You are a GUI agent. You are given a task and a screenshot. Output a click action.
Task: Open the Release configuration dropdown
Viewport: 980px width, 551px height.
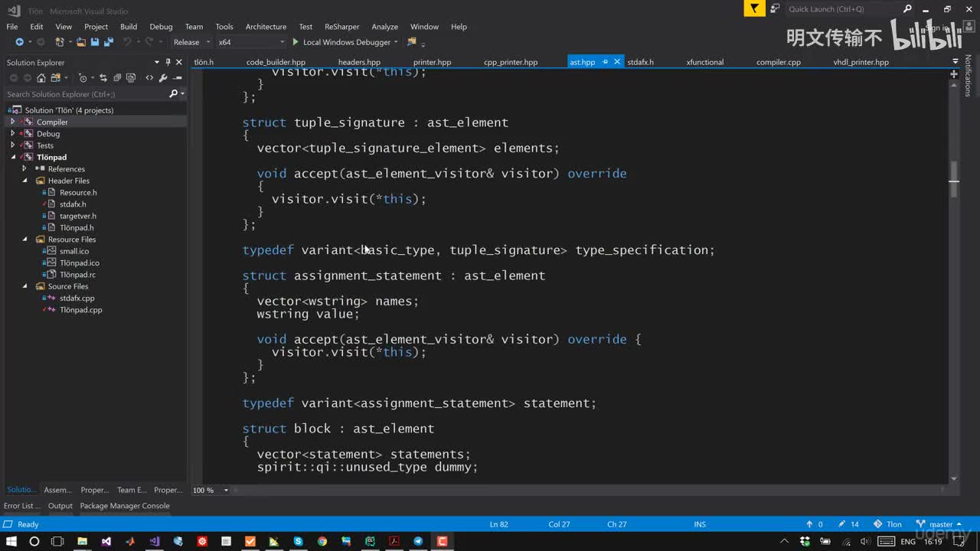tap(191, 42)
